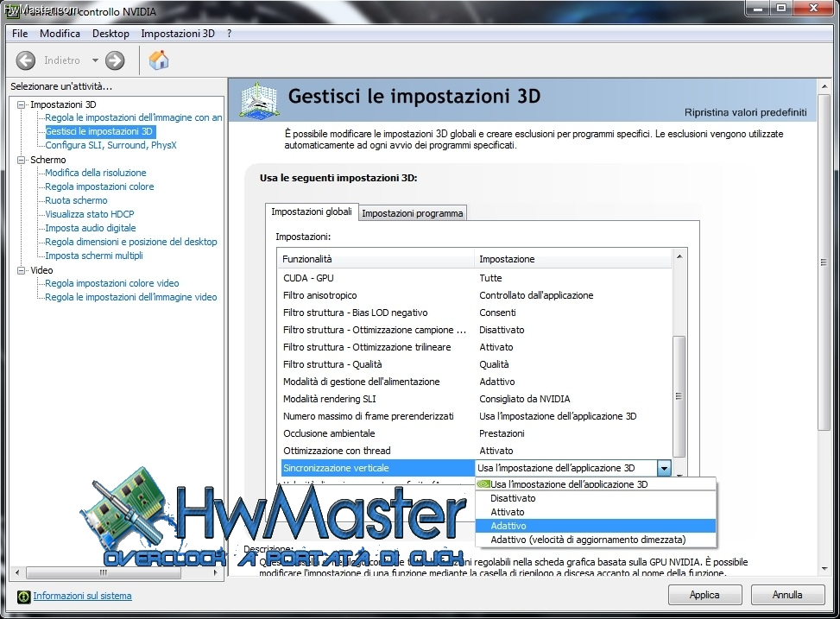Switch to Impostazioni globali tab
The image size is (840, 619).
[x=312, y=212]
